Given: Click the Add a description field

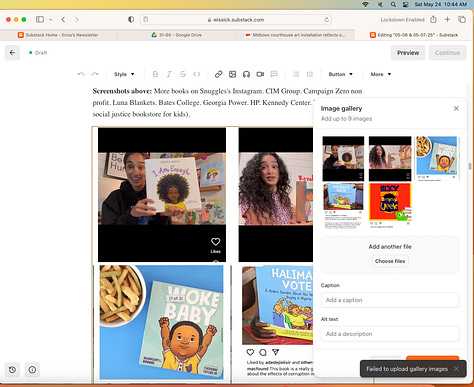Looking at the screenshot, I should (390, 334).
